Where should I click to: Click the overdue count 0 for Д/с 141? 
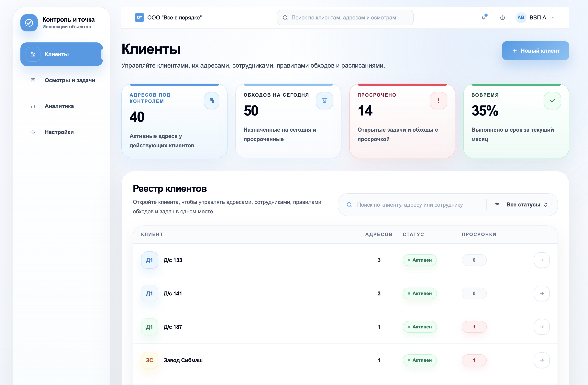coord(474,293)
